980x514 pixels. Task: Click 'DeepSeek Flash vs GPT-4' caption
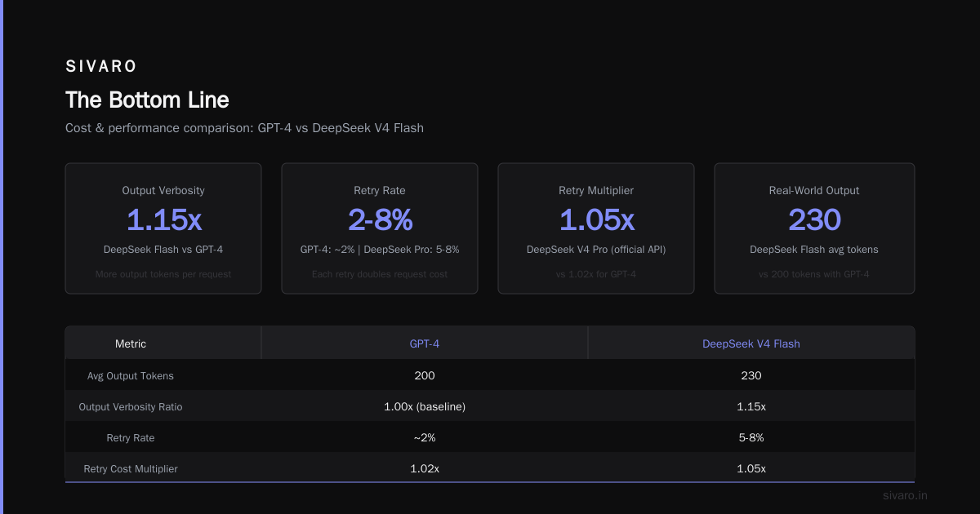click(163, 250)
